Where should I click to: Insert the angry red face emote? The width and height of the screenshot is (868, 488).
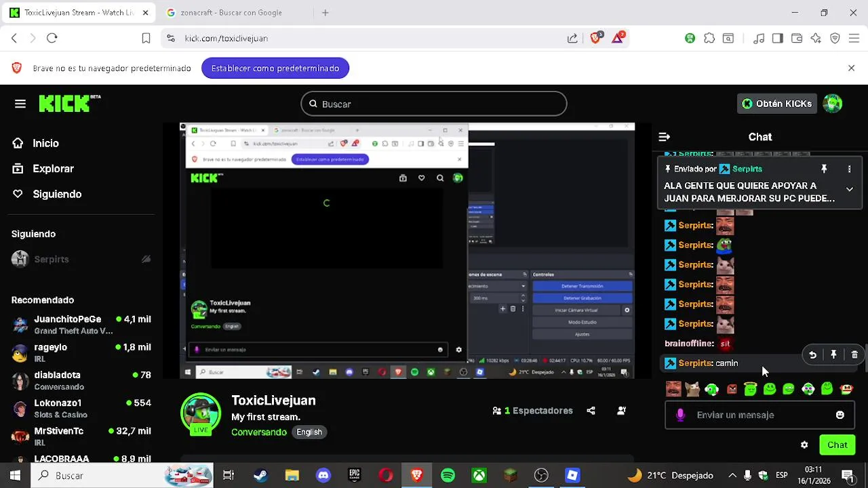732,389
